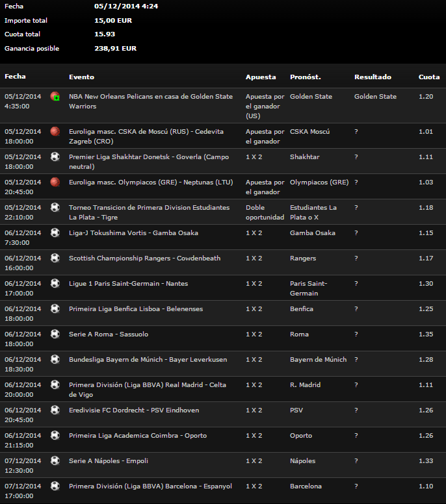Click Primeira Liga Benfica Lisboa - Belenenses event
Screen dimensions: 446x504
pyautogui.click(x=136, y=309)
